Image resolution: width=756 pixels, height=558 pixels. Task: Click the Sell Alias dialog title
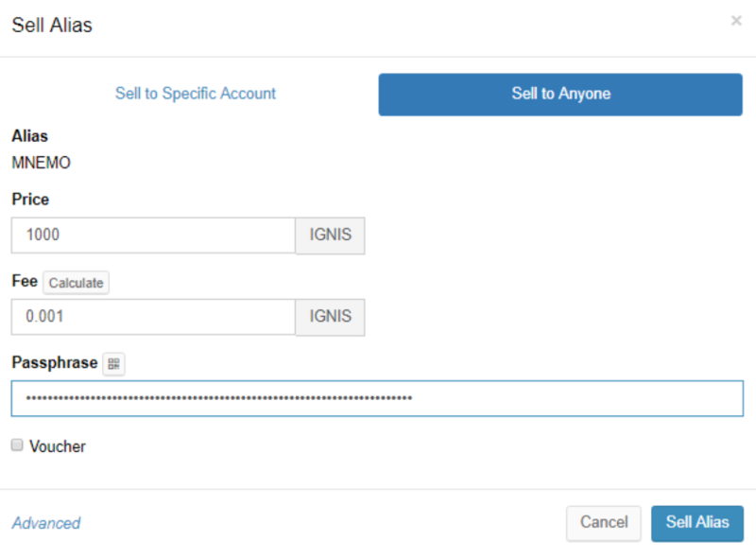52,26
